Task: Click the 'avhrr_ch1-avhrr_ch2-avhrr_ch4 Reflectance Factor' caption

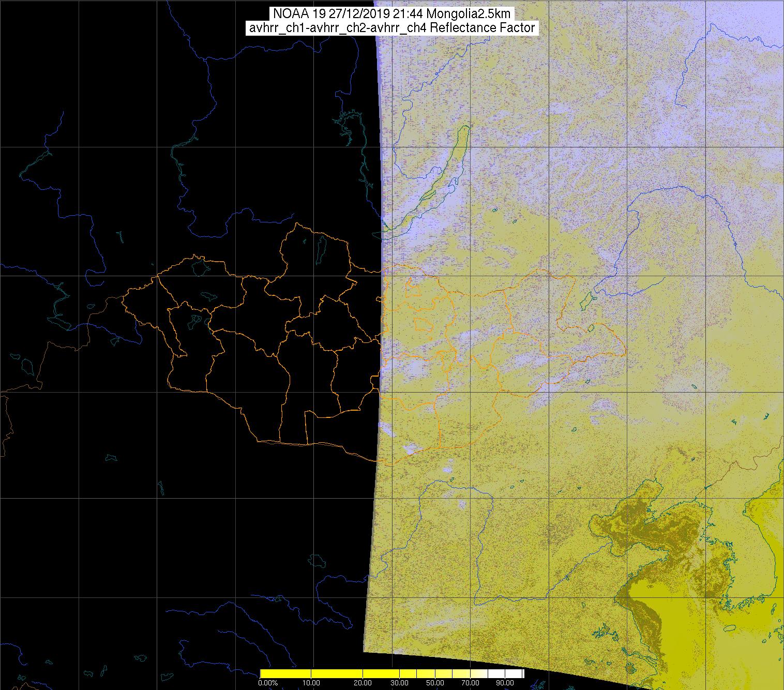Action: 392,28
